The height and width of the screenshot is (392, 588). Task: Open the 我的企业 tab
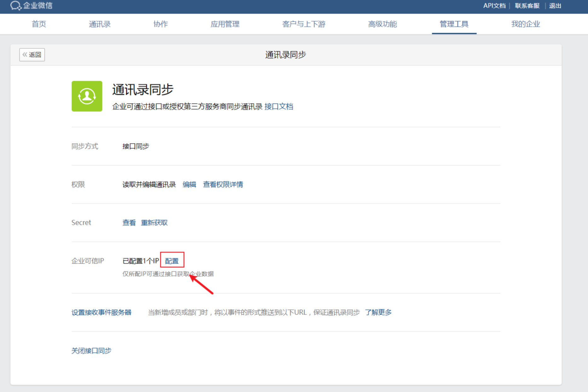[525, 24]
